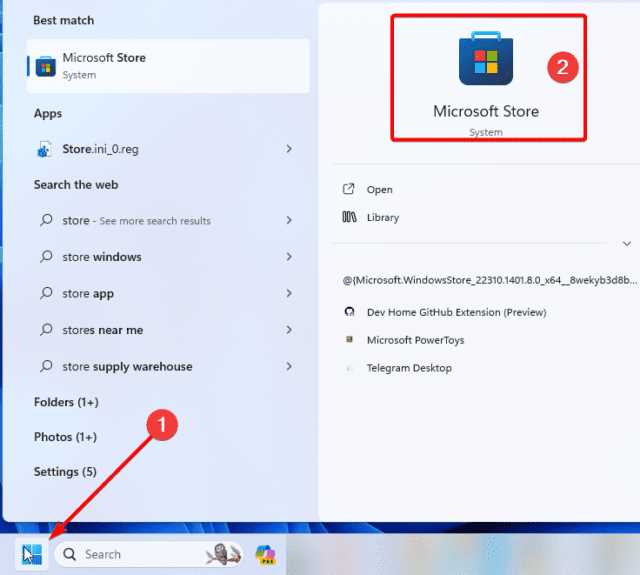
Task: Expand the 'store supply warehouse' chevron
Action: point(289,366)
